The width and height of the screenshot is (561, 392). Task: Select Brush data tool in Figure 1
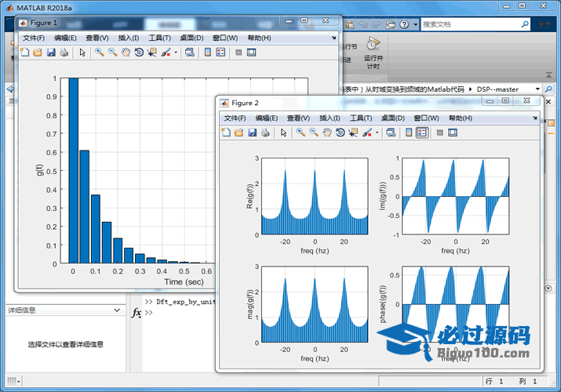pos(166,53)
